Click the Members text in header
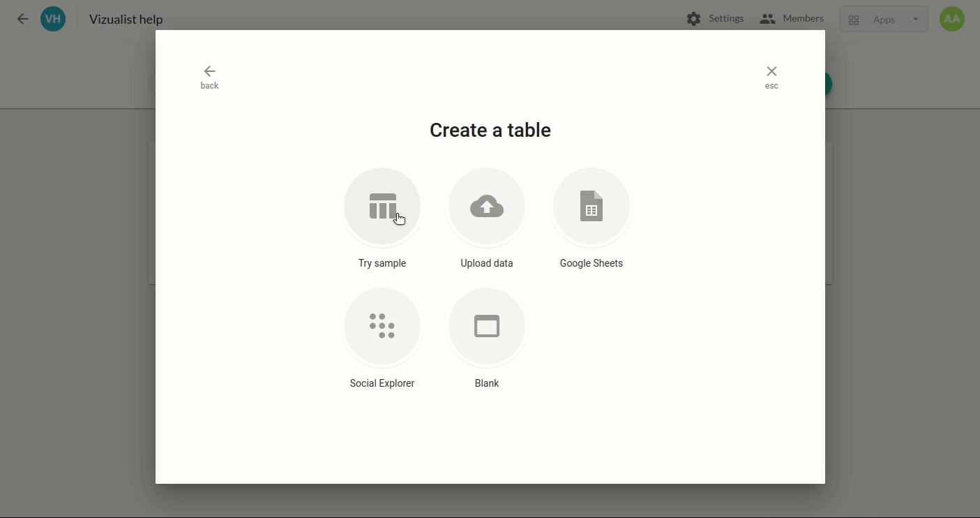The image size is (980, 518). [803, 19]
